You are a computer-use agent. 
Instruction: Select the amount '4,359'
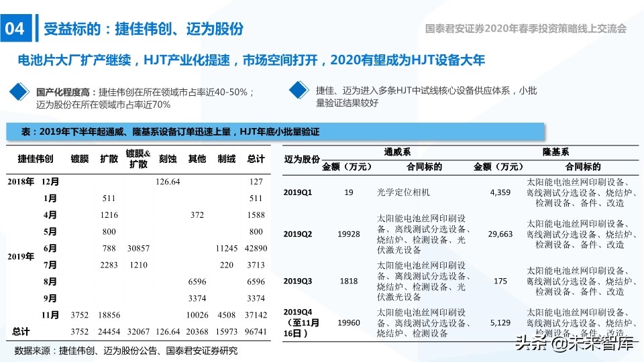[500, 192]
